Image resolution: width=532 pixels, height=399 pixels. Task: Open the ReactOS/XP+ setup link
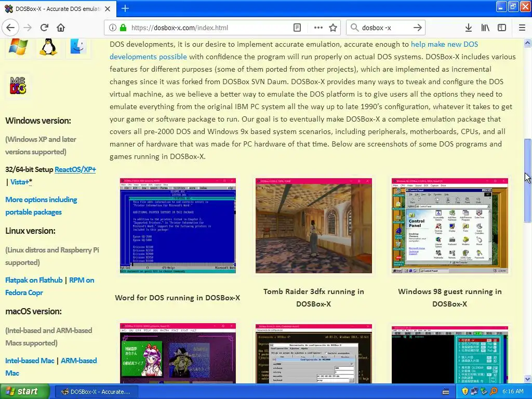tap(75, 169)
